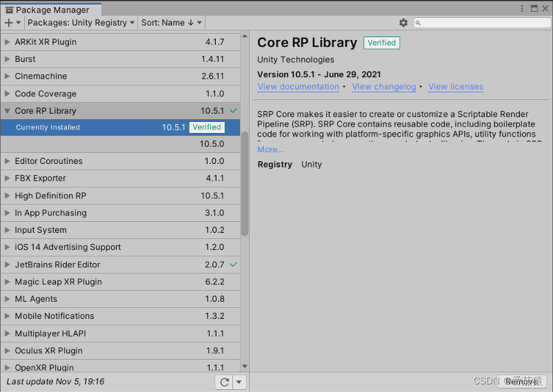The width and height of the screenshot is (553, 392).
Task: Click More... to expand description
Action: point(270,149)
